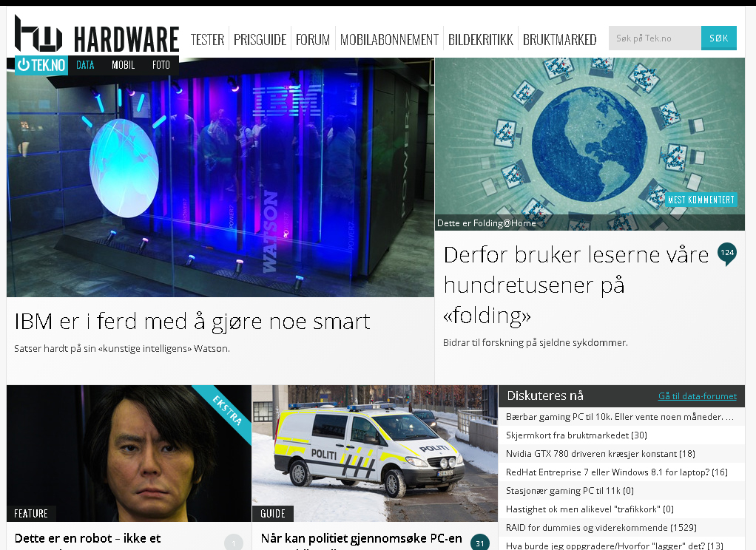The width and height of the screenshot is (756, 550).
Task: Click the 'Søk på Tek.no' search field
Action: pos(655,38)
